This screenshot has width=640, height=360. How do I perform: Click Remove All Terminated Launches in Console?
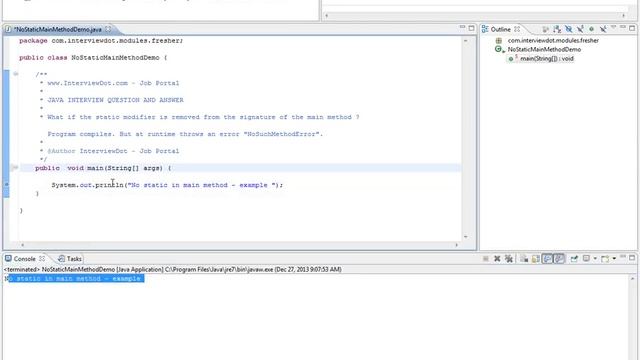[x=509, y=259]
